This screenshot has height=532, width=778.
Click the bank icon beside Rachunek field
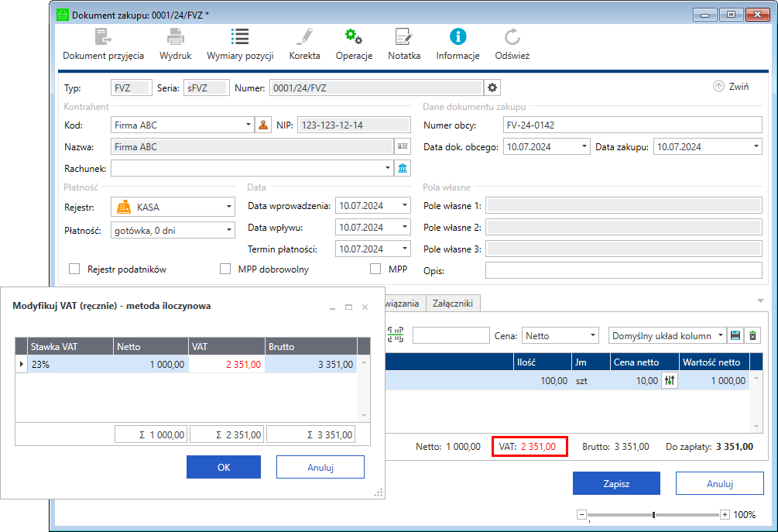(x=403, y=168)
